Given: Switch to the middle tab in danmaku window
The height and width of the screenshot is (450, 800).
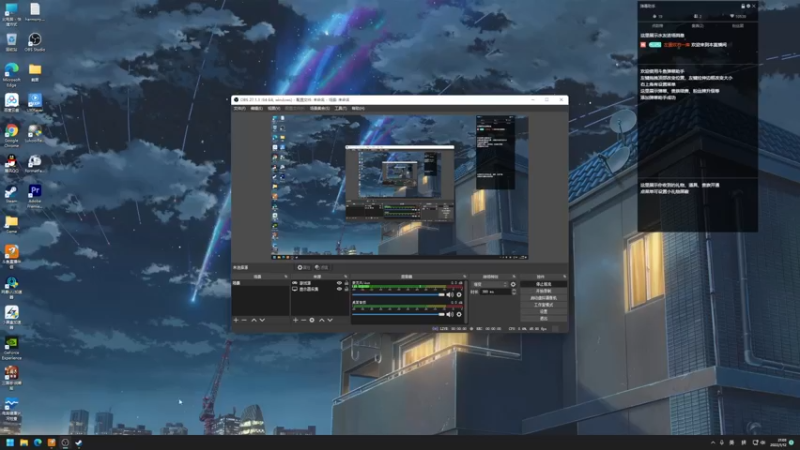Looking at the screenshot, I should [x=697, y=26].
